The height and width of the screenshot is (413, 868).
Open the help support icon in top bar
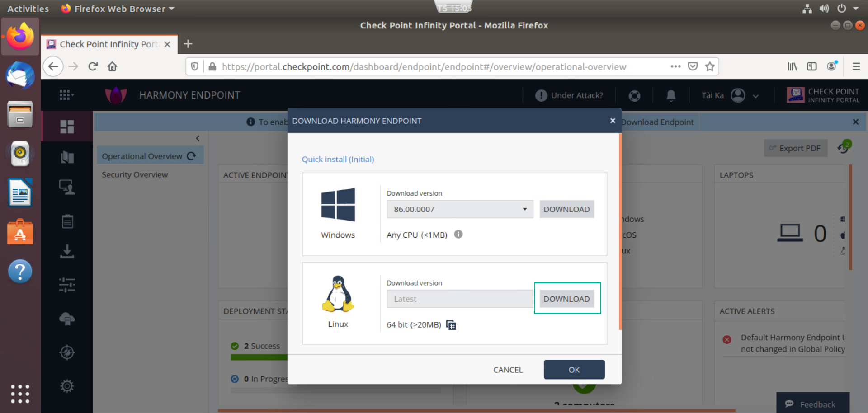point(634,95)
